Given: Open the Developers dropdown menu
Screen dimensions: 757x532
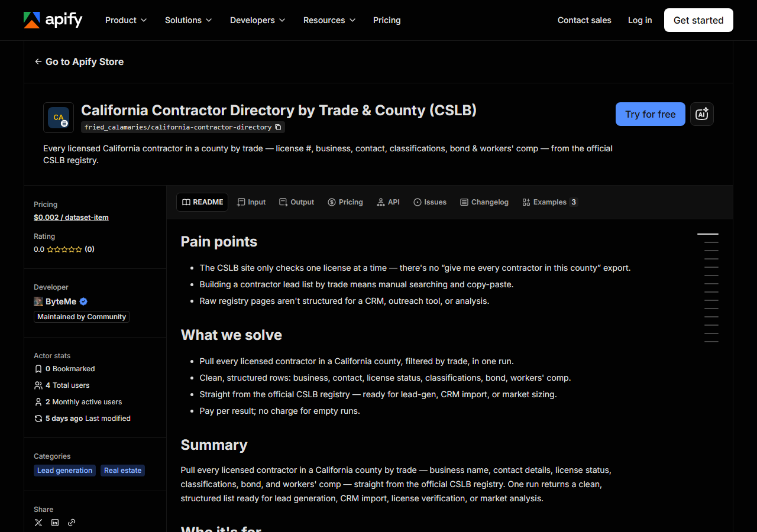Looking at the screenshot, I should coord(257,20).
